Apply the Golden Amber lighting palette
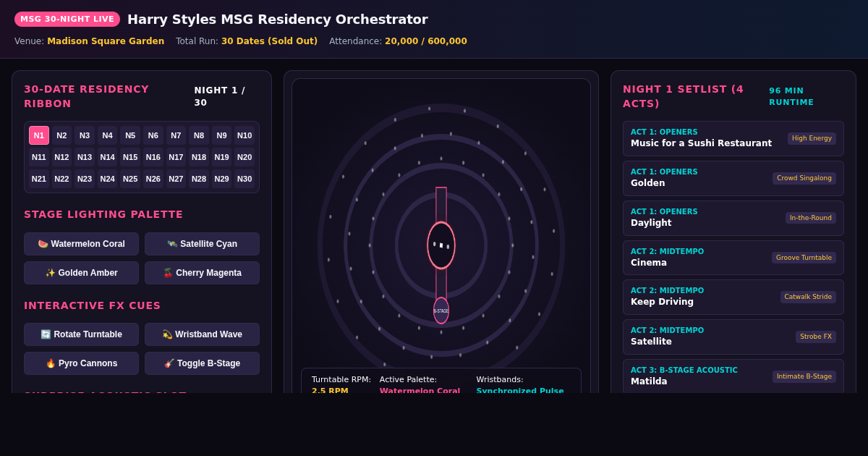This screenshot has width=868, height=456. pos(81,273)
